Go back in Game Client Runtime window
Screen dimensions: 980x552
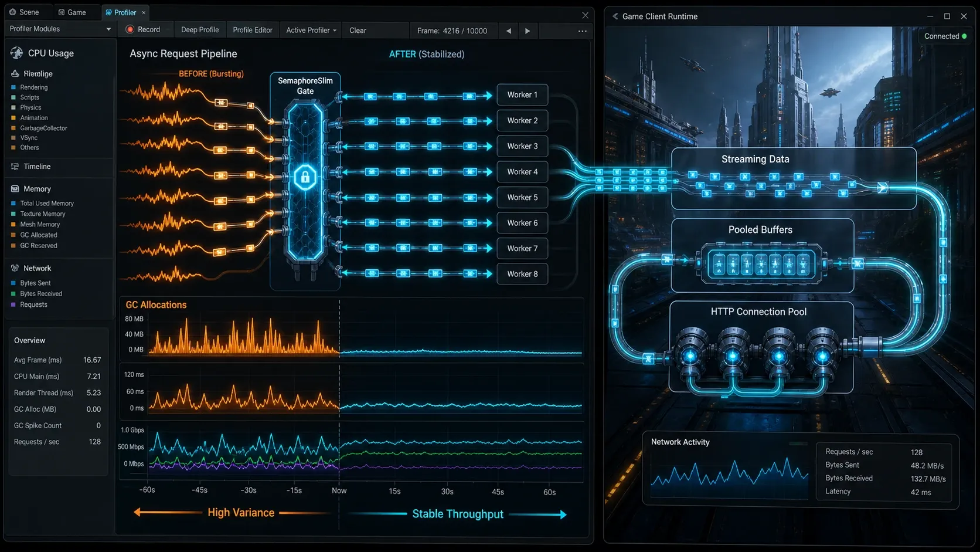tap(615, 16)
